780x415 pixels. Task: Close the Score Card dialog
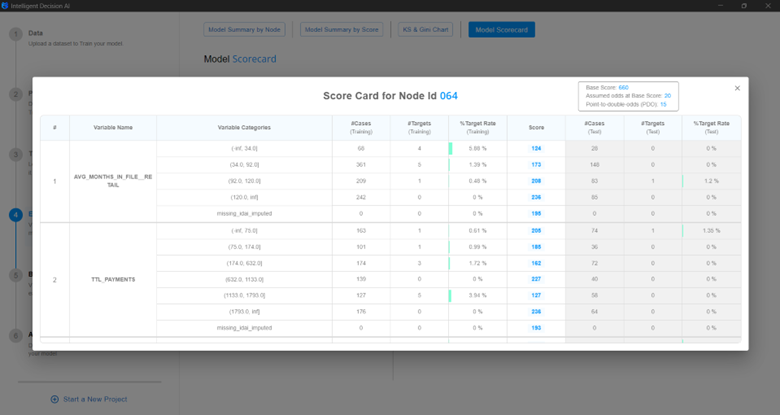(x=737, y=88)
